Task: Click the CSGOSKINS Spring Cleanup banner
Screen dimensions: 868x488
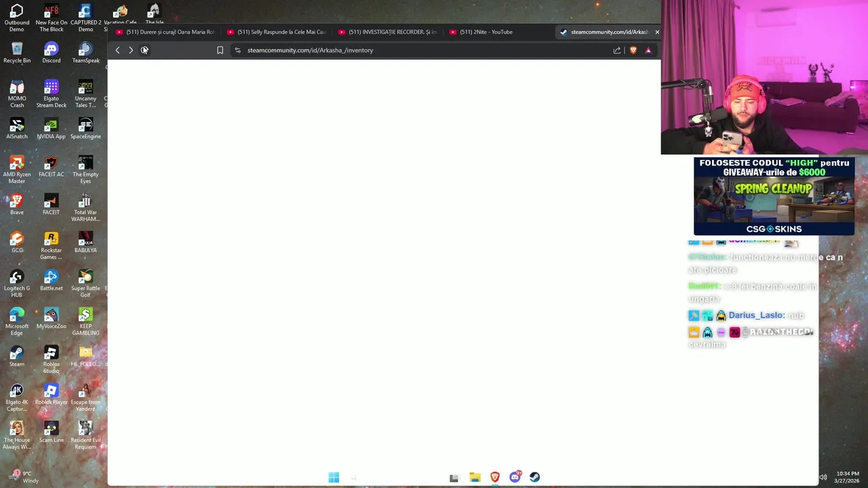Action: pyautogui.click(x=774, y=196)
